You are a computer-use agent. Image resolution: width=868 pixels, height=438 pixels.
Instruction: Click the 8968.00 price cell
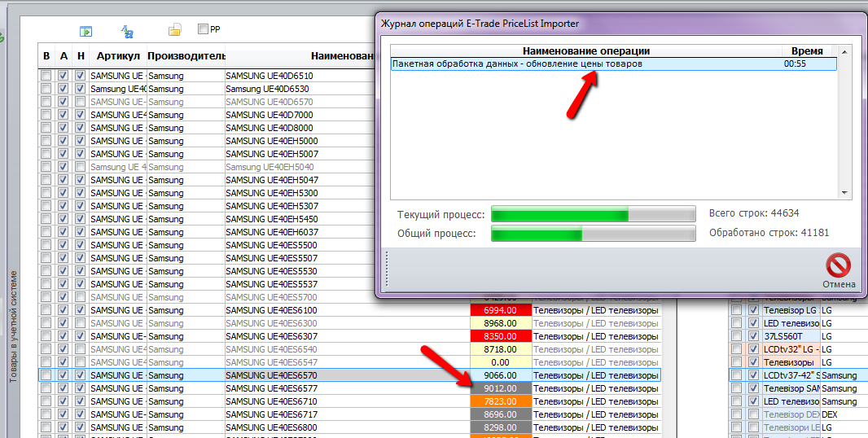(501, 323)
